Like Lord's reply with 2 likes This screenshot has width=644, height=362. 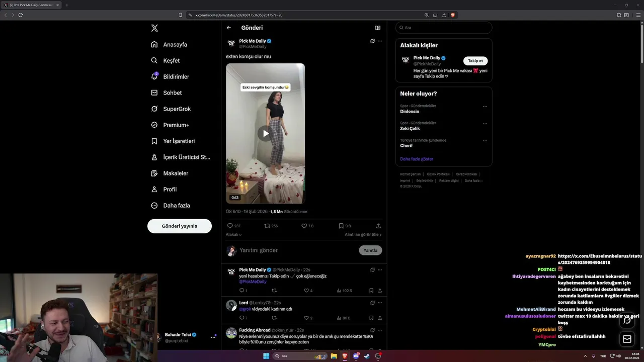(308, 318)
